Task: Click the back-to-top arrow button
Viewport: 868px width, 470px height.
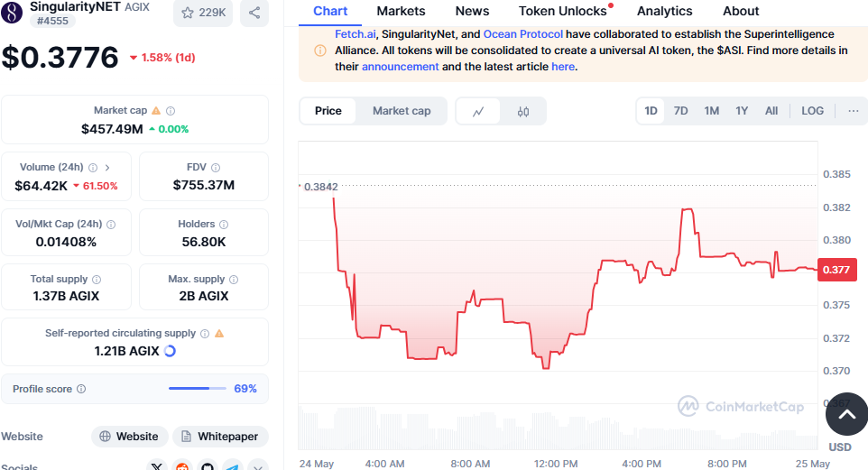Action: click(846, 414)
